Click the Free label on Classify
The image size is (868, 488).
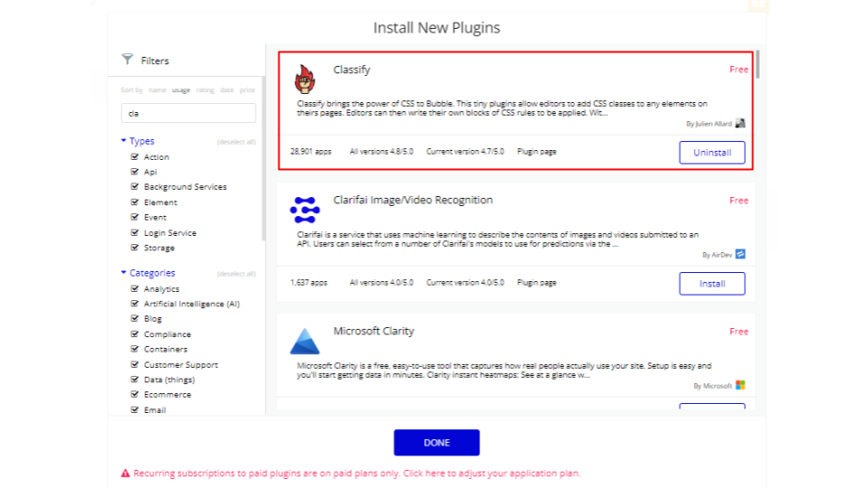point(739,70)
